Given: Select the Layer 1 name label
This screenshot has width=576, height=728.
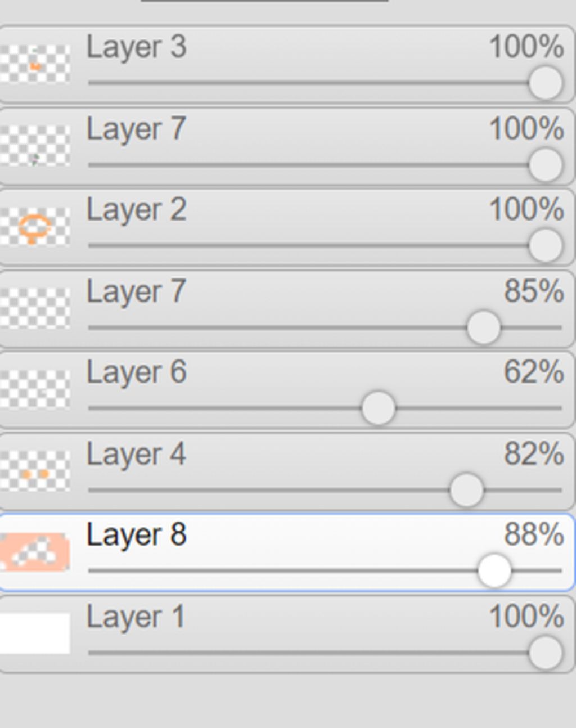Looking at the screenshot, I should pyautogui.click(x=136, y=617).
